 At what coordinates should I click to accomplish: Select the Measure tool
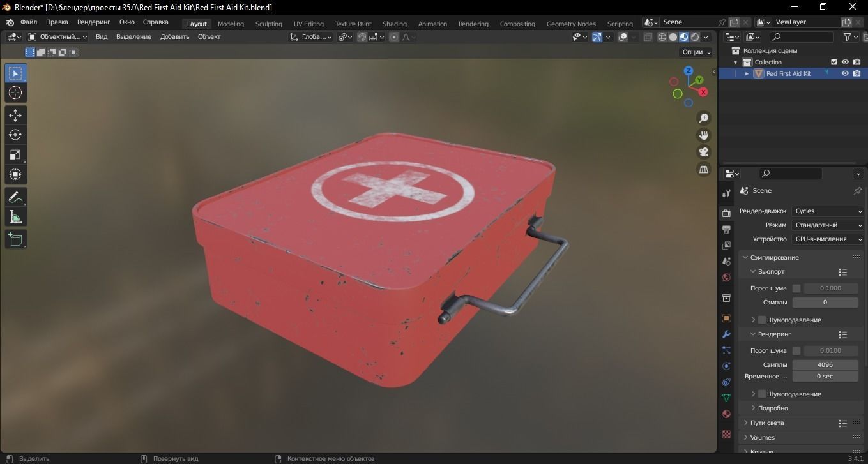coord(16,217)
